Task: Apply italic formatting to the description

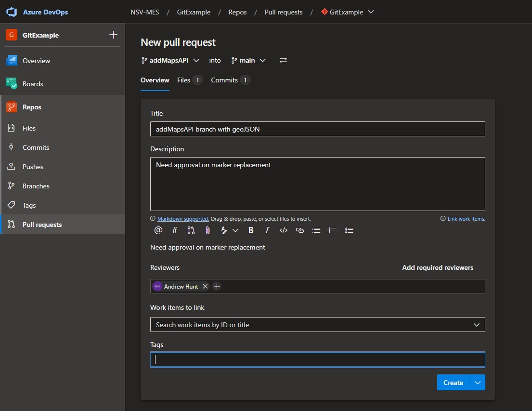Action: [267, 230]
